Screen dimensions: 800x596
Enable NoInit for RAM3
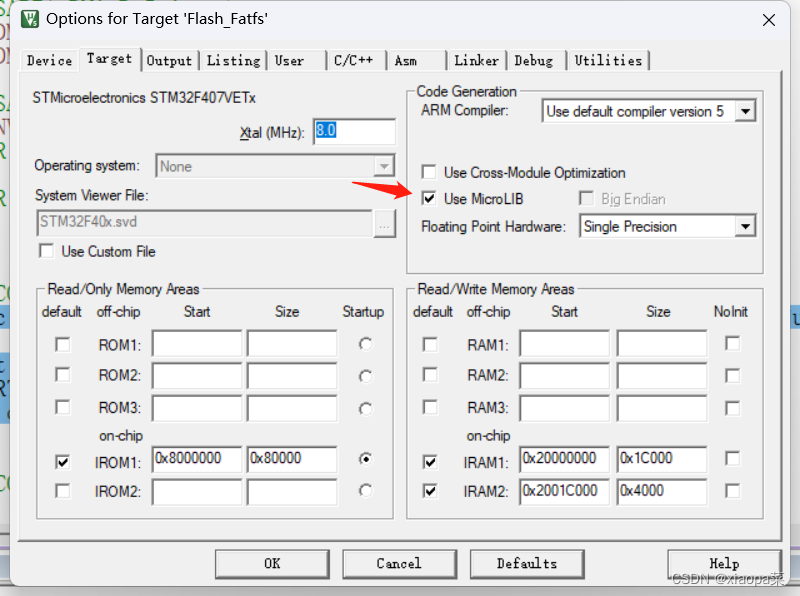pos(732,408)
